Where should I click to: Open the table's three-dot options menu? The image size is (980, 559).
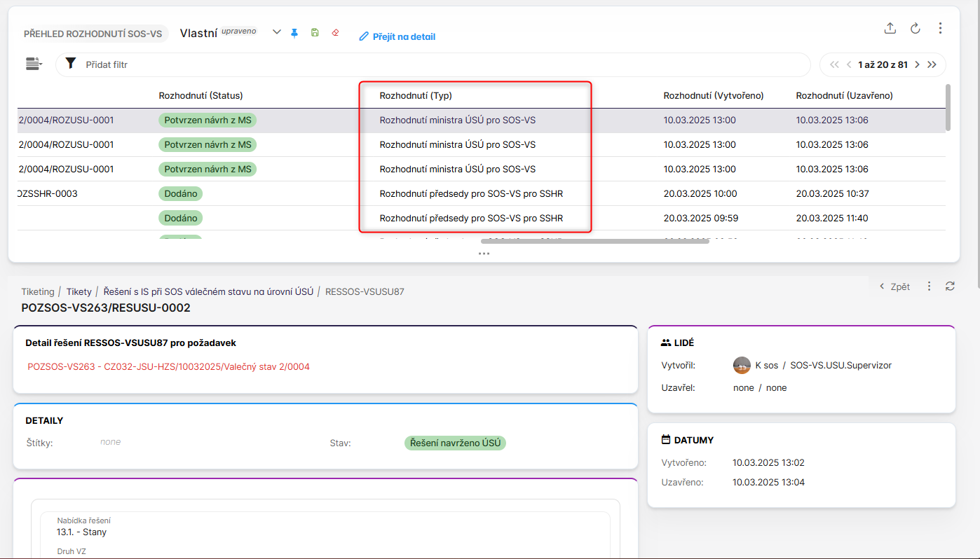[x=940, y=29]
